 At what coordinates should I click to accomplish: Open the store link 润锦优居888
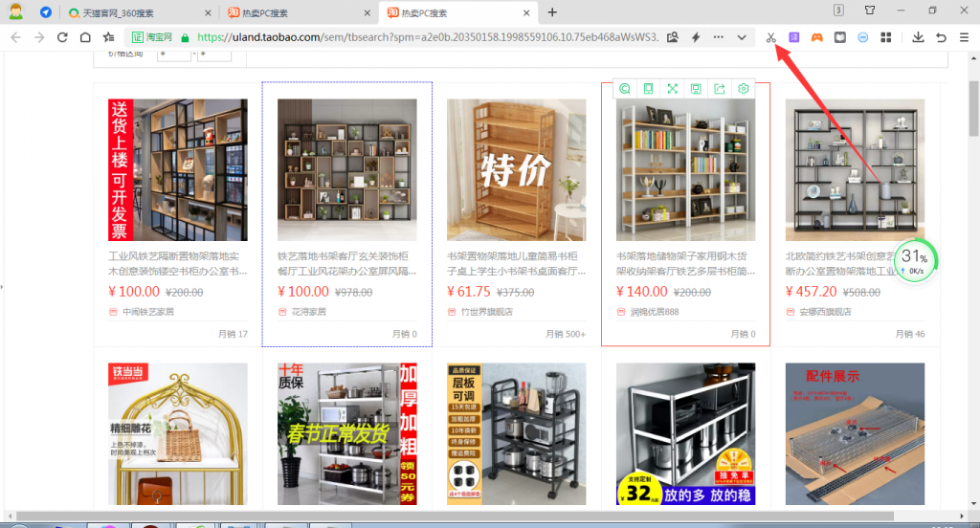[655, 312]
